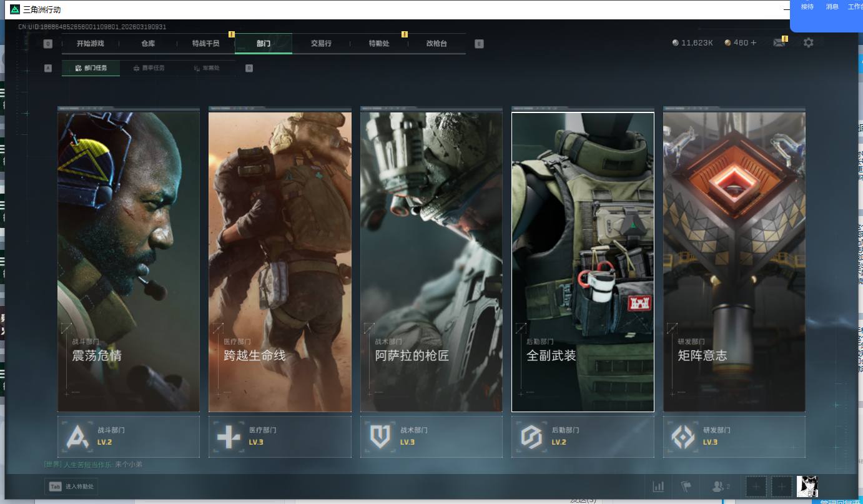Image resolution: width=863 pixels, height=504 pixels.
Task: Switch to the 开始游戏 tab
Action: click(90, 44)
